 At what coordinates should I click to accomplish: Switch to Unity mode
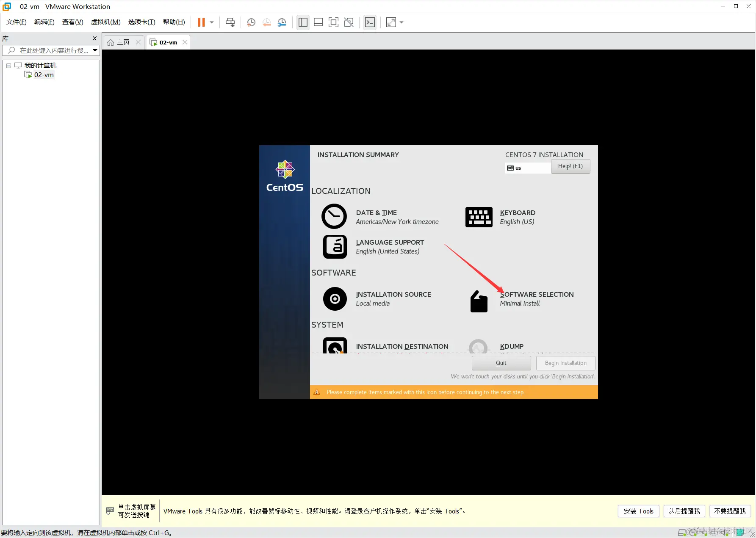coord(349,22)
